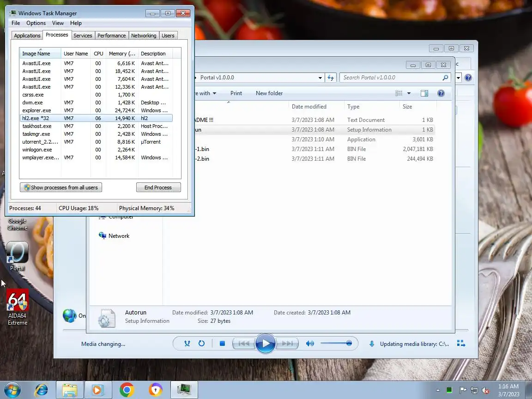This screenshot has width=532, height=399.
Task: Sort processes by Image Name column
Action: pyautogui.click(x=40, y=54)
